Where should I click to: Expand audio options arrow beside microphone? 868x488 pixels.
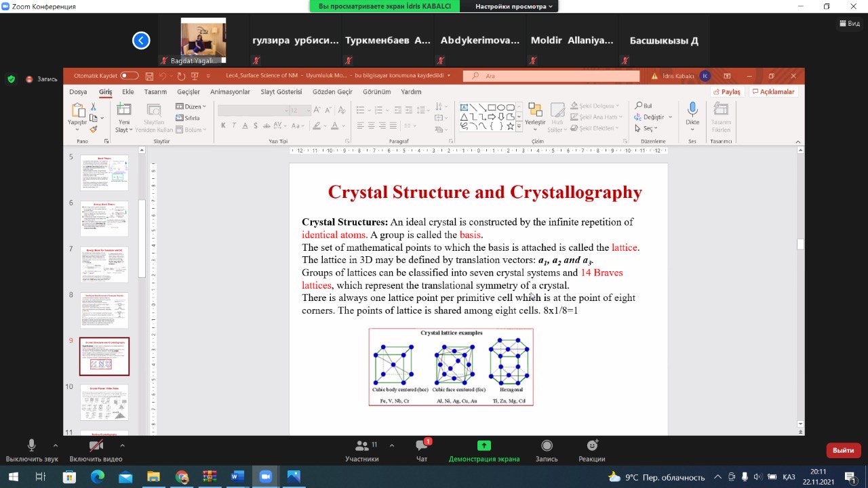56,445
